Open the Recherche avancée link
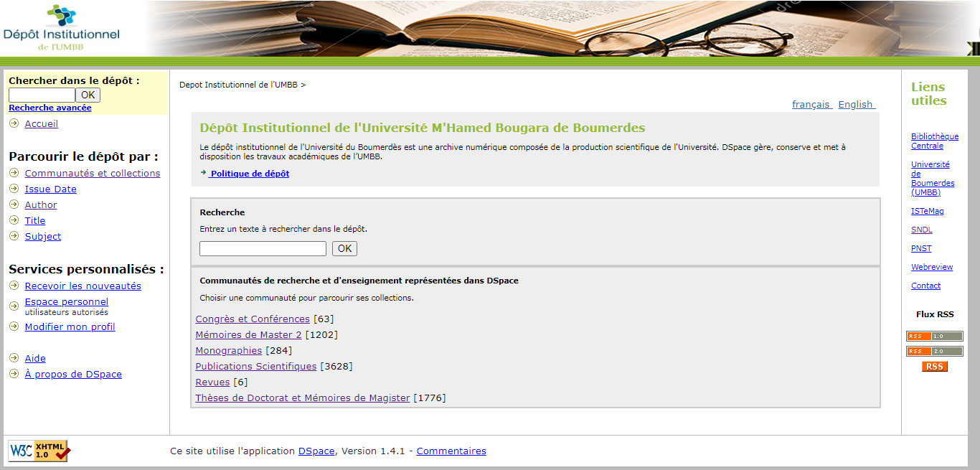The width and height of the screenshot is (980, 470). pos(50,108)
